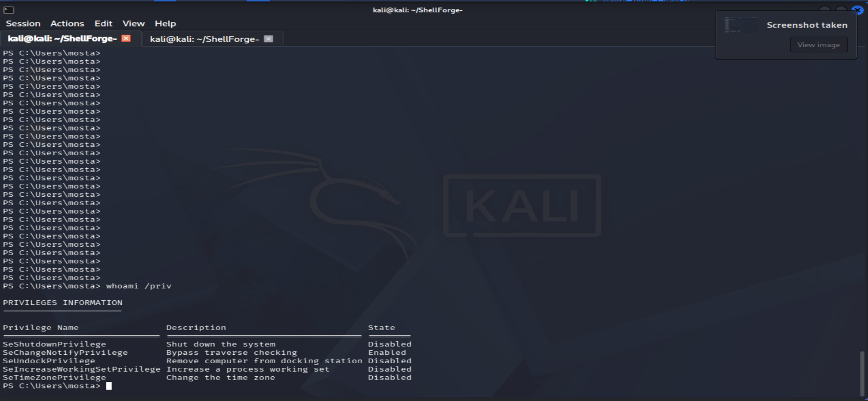The width and height of the screenshot is (868, 401).
Task: Click SeUndockPrivilege in the output
Action: 49,361
